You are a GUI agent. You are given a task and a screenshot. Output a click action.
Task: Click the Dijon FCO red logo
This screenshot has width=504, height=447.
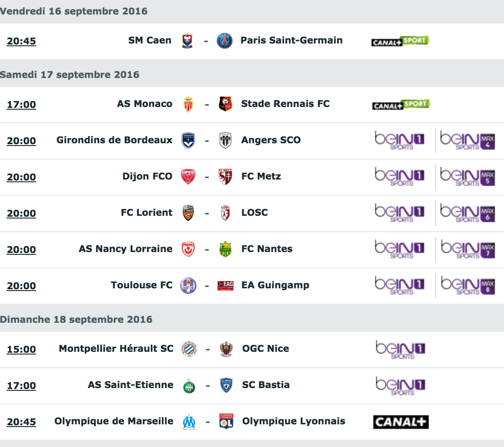point(188,177)
